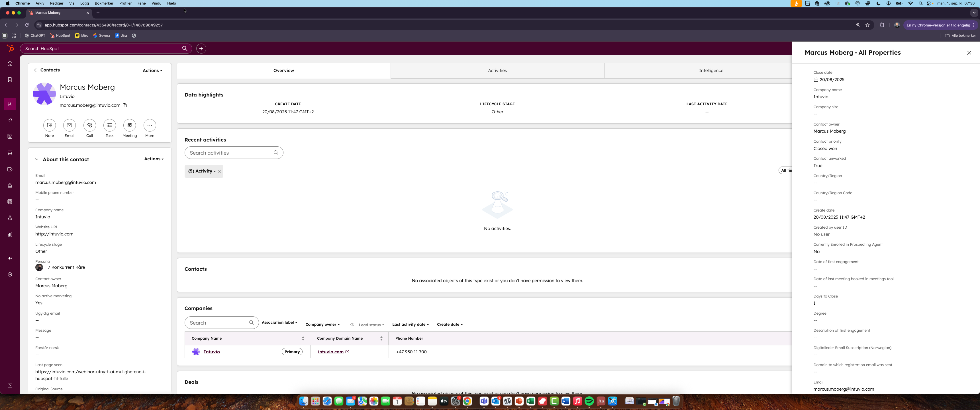
Task: Click the HubSpot sprocket logo
Action: (x=10, y=48)
